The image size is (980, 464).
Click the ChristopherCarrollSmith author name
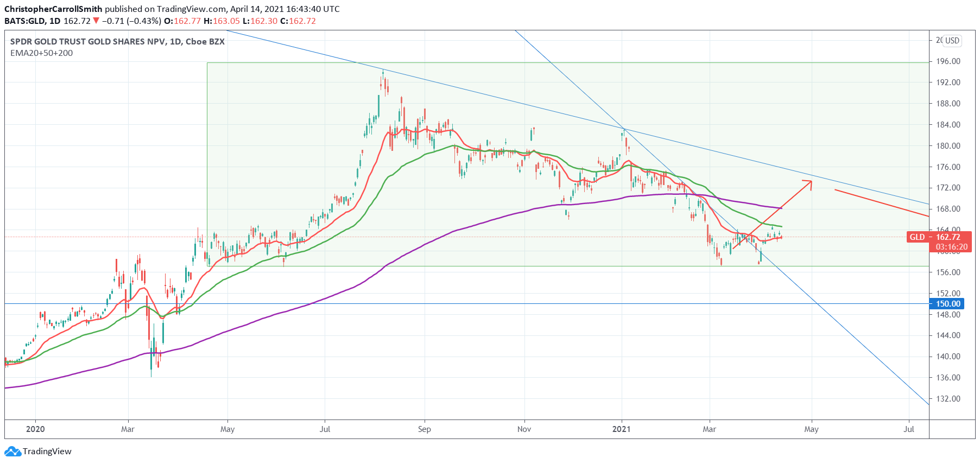tap(53, 9)
